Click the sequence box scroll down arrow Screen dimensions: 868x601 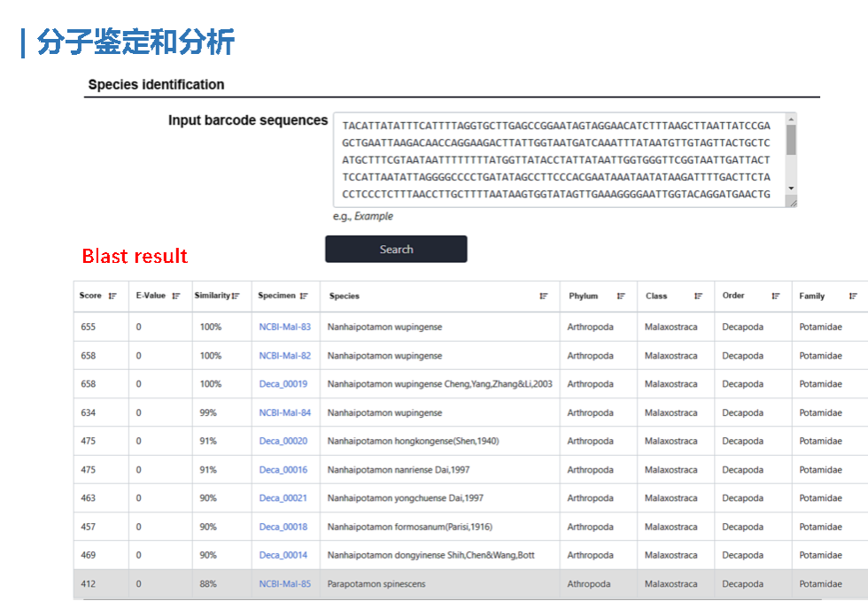tap(791, 189)
